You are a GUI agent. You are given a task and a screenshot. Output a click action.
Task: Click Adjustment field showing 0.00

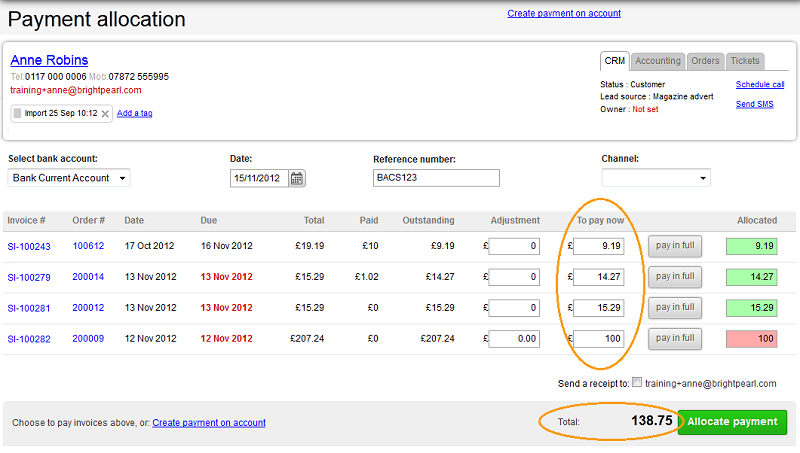point(514,339)
